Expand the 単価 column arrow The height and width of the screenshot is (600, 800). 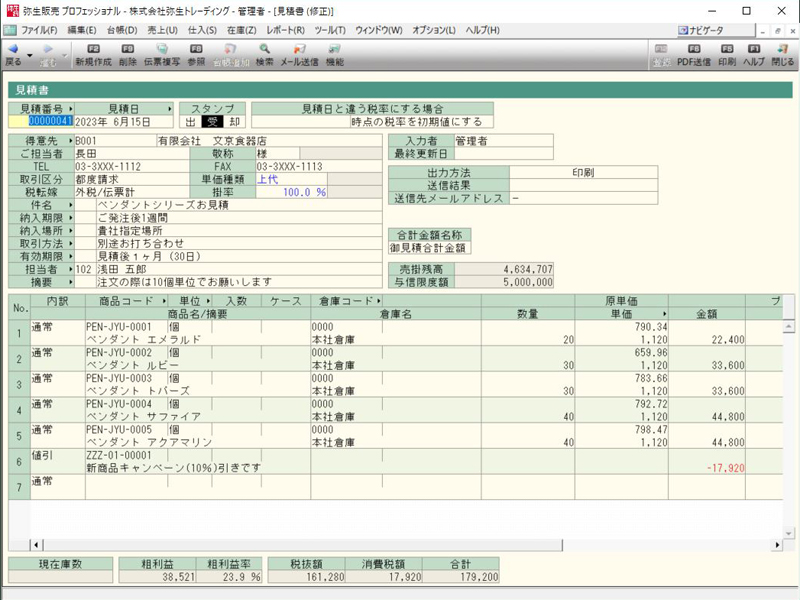664,314
